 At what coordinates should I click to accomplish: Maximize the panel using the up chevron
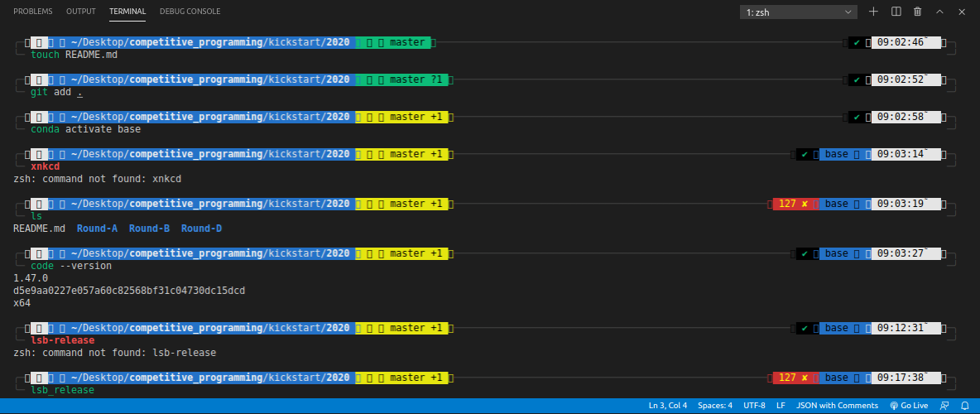click(x=939, y=12)
